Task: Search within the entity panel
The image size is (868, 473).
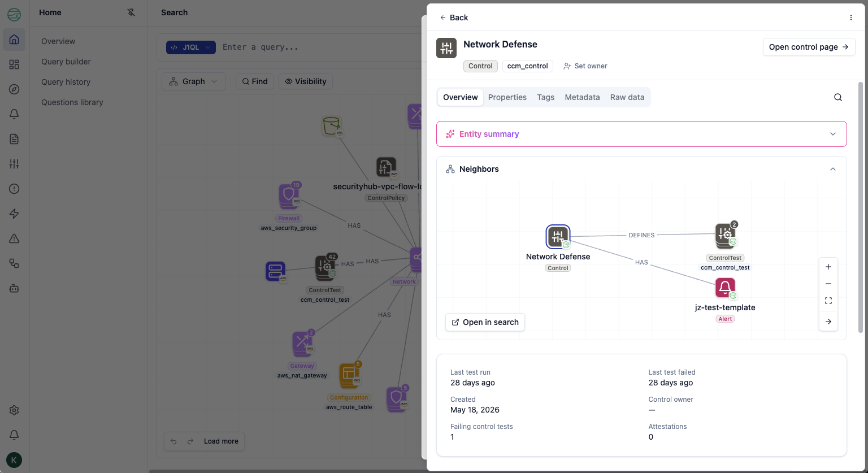Action: [x=838, y=97]
